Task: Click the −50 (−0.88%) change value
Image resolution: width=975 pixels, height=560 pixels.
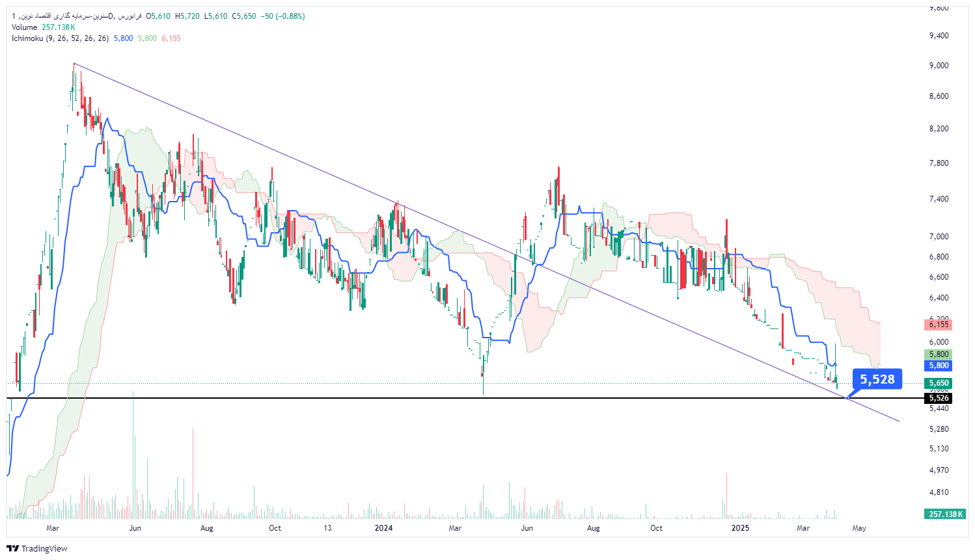Action: click(x=282, y=16)
